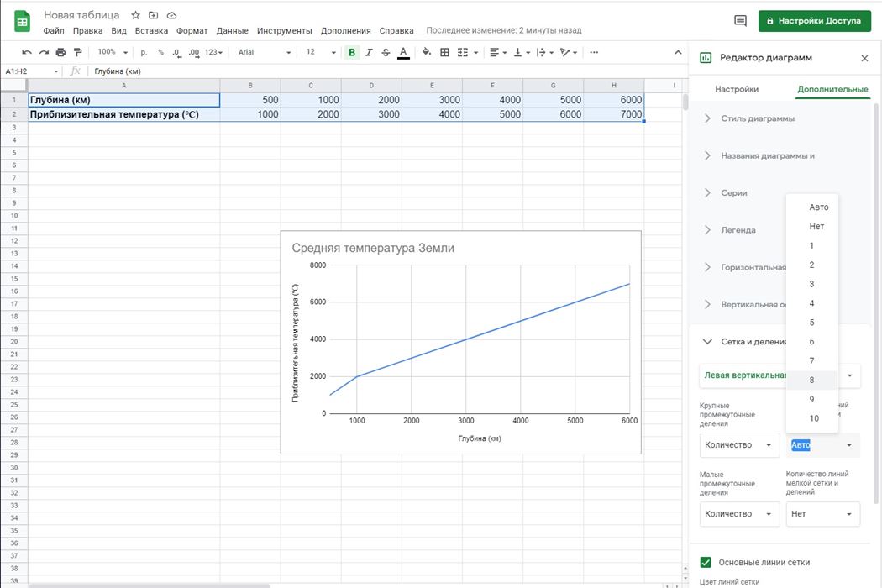
Task: Apply percent format icon
Action: (x=161, y=52)
